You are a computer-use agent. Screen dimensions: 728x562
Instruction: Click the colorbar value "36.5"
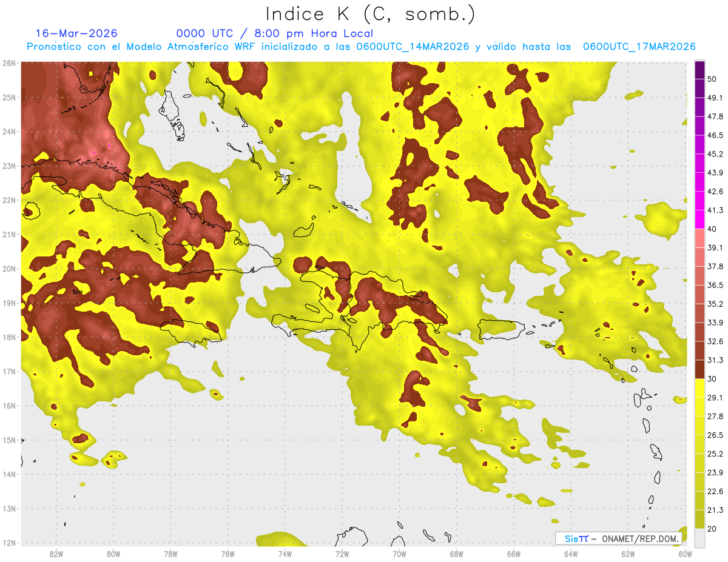coord(715,285)
